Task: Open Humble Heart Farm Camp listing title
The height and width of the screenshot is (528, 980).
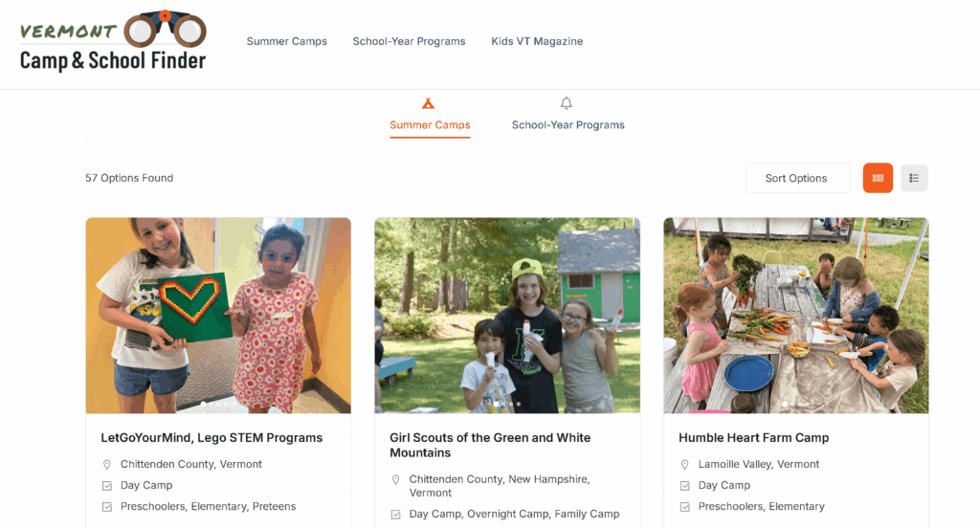Action: point(753,438)
